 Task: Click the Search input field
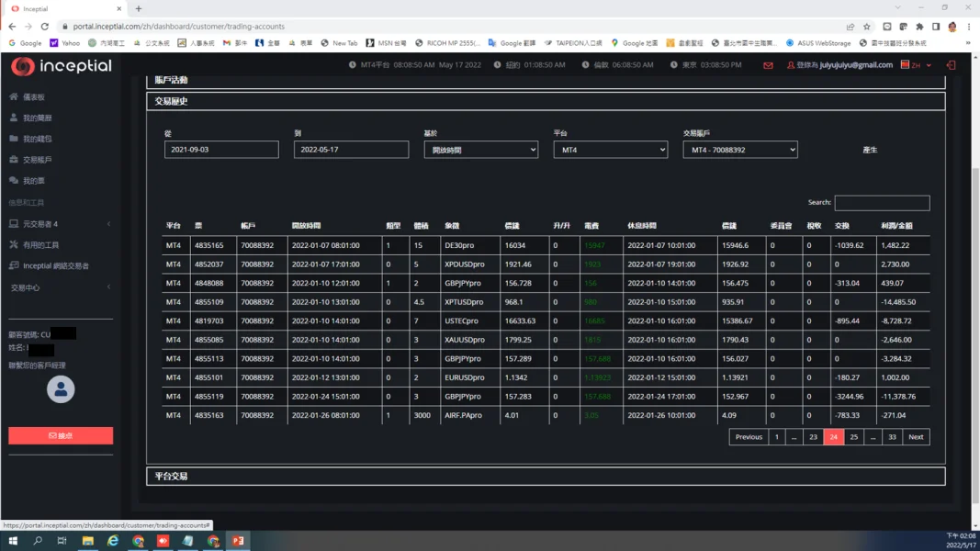point(881,203)
